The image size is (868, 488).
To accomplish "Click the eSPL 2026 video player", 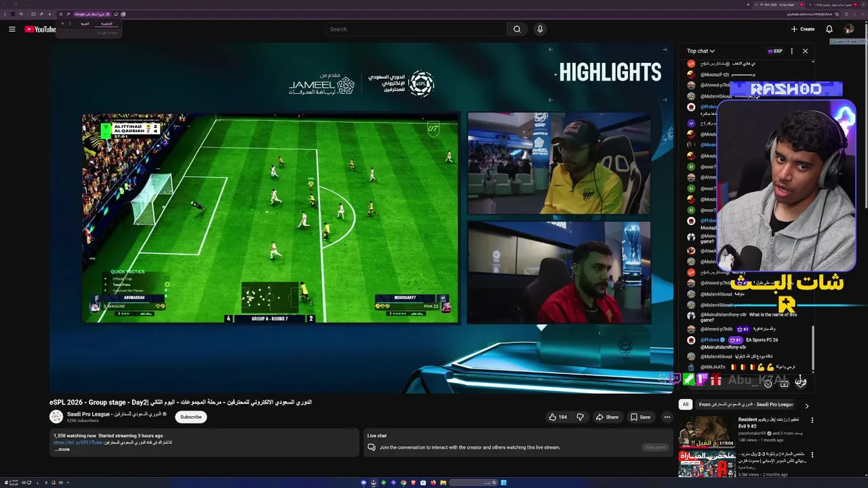I will point(361,218).
